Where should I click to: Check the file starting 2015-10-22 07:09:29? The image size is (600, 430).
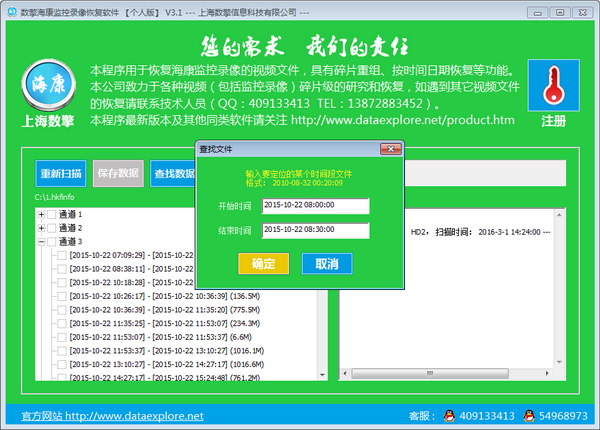point(62,255)
